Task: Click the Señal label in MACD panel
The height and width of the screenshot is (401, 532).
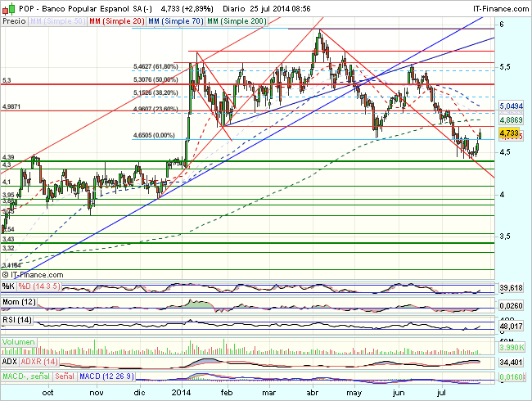Action: tap(65, 376)
